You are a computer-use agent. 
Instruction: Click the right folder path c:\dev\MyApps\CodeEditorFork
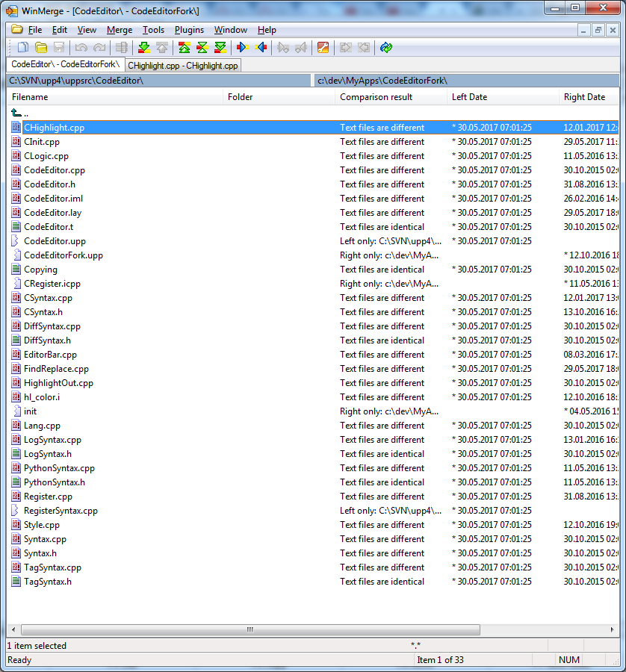(x=382, y=81)
